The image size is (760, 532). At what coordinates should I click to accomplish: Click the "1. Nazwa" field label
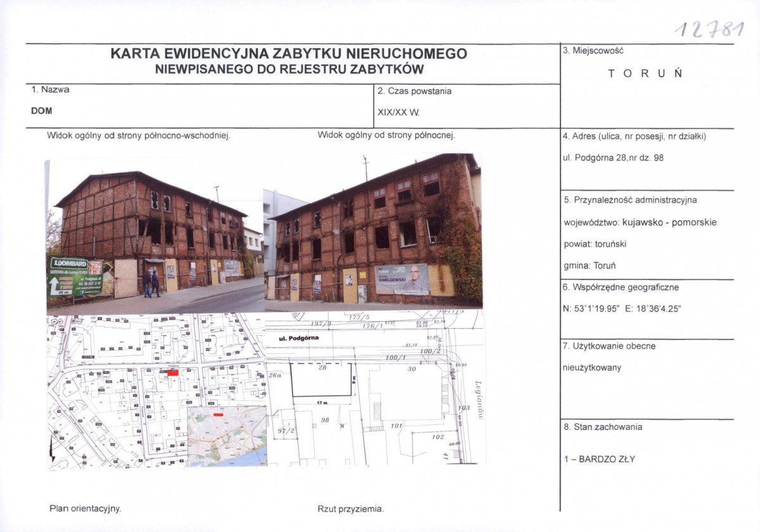[x=51, y=90]
